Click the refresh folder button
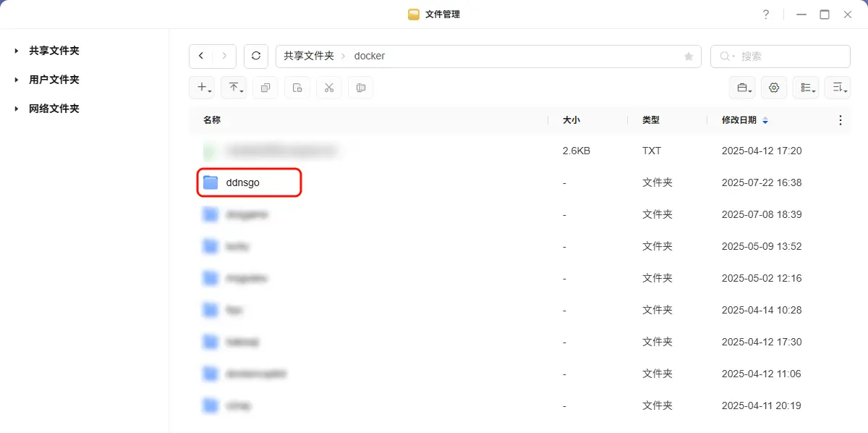The width and height of the screenshot is (868, 433). coord(256,56)
